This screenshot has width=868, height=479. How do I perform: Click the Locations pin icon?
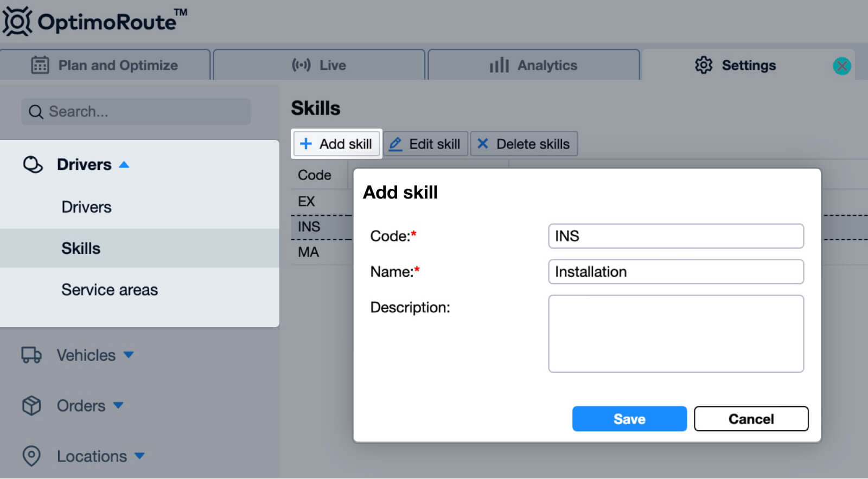click(x=31, y=456)
